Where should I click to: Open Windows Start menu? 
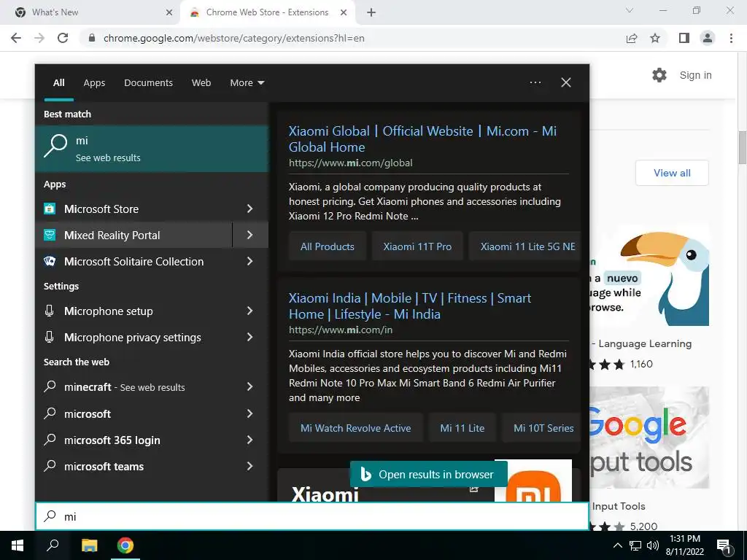pos(18,545)
